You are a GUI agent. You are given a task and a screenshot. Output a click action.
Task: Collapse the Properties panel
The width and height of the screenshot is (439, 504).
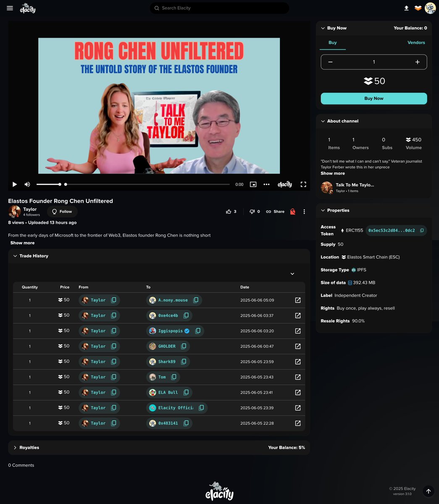coord(323,210)
